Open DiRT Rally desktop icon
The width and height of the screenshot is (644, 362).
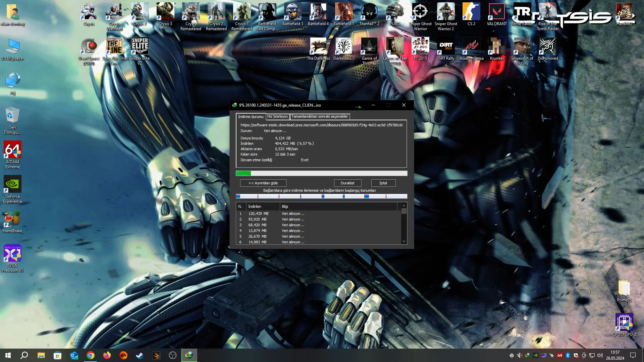pyautogui.click(x=446, y=49)
